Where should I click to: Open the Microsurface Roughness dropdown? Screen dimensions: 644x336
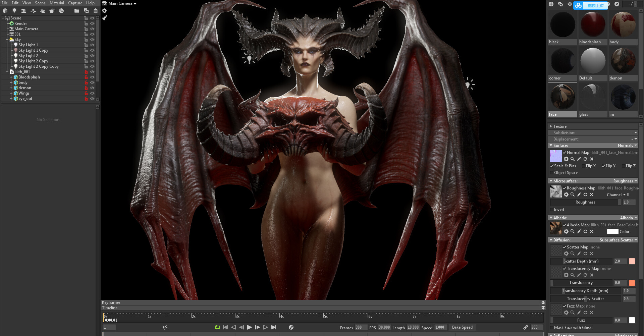point(625,181)
